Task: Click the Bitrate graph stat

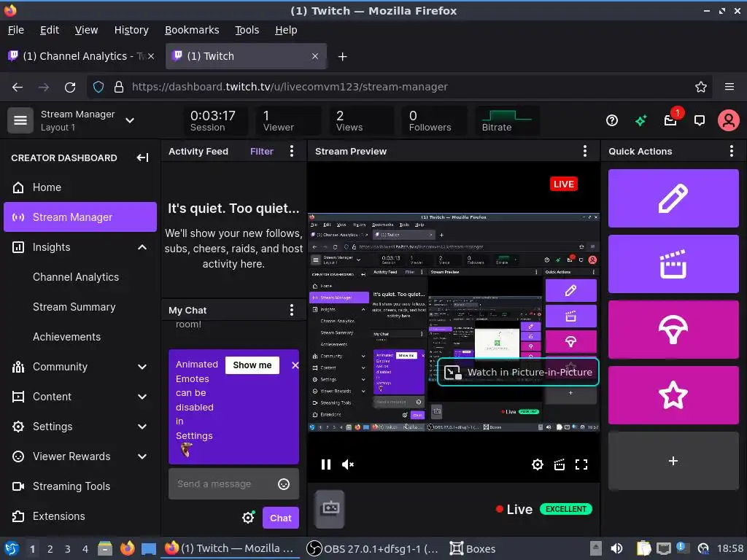Action: [508, 120]
